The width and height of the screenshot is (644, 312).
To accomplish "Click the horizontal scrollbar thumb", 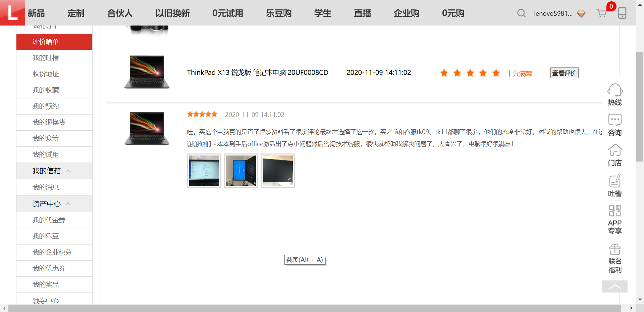I will point(315,308).
